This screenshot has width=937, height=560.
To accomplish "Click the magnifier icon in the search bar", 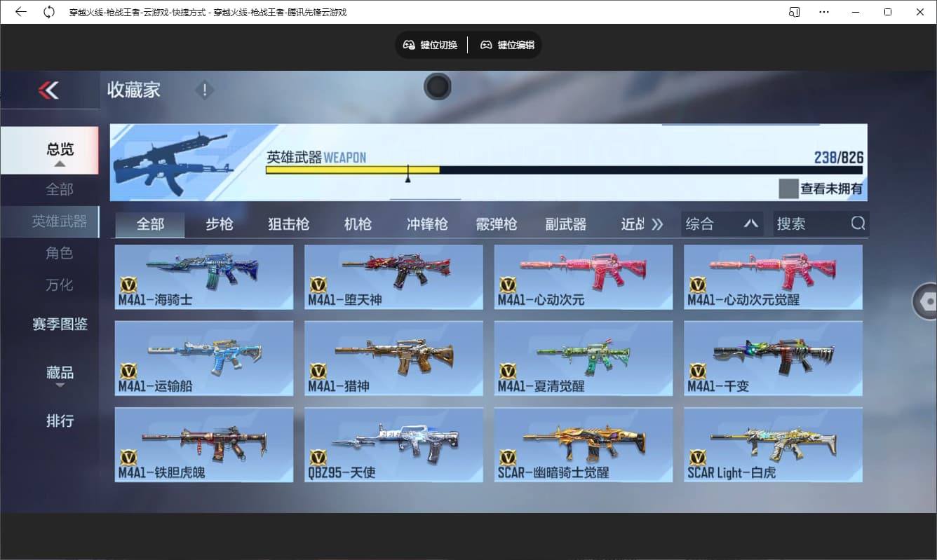I will coord(858,223).
